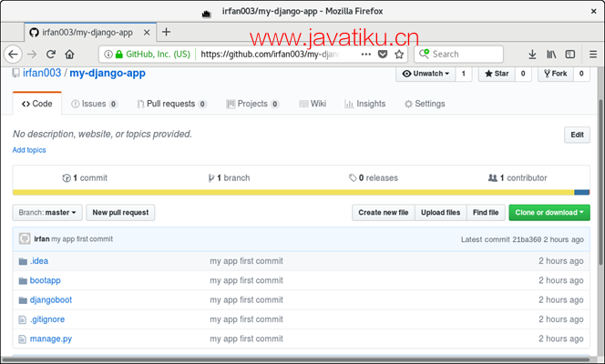Click the Add topics link
The height and width of the screenshot is (364, 605).
(x=29, y=150)
